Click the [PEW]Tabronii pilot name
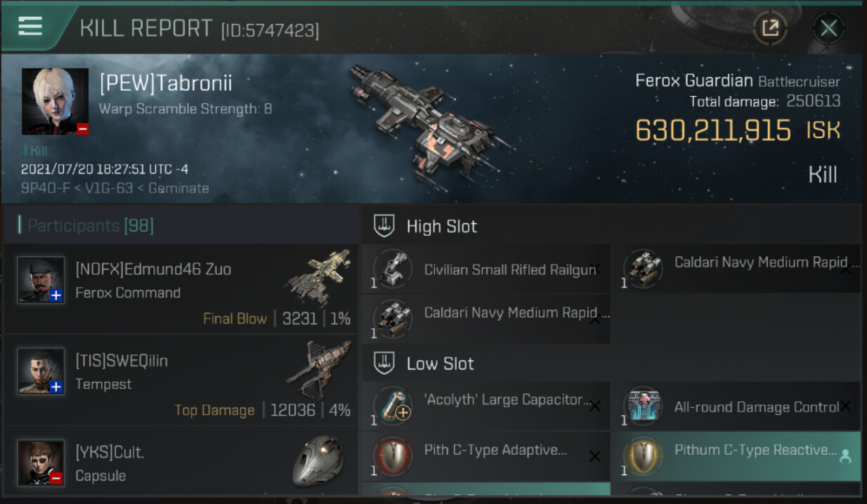The image size is (867, 504). pos(166,83)
